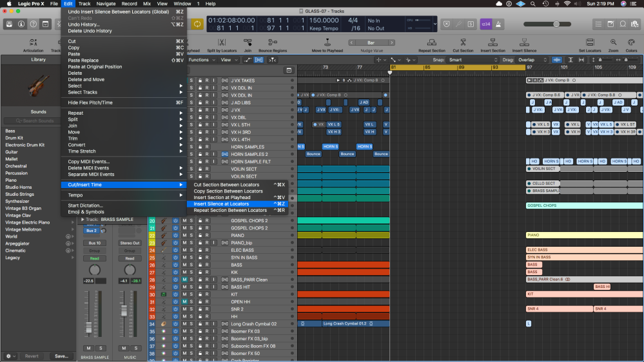Click the Bounce Regions toolbar icon
The height and width of the screenshot is (362, 644).
(273, 41)
